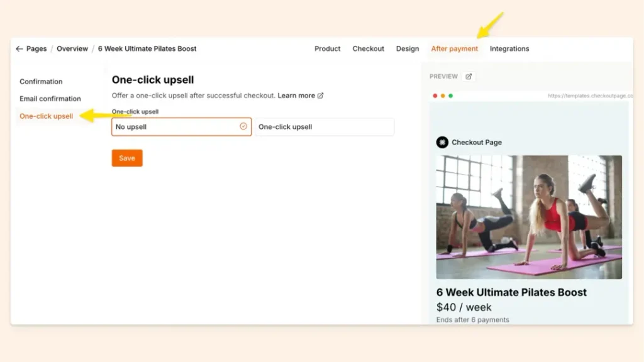Click the Checkout Page logo in the preview
644x362 pixels.
click(x=441, y=142)
